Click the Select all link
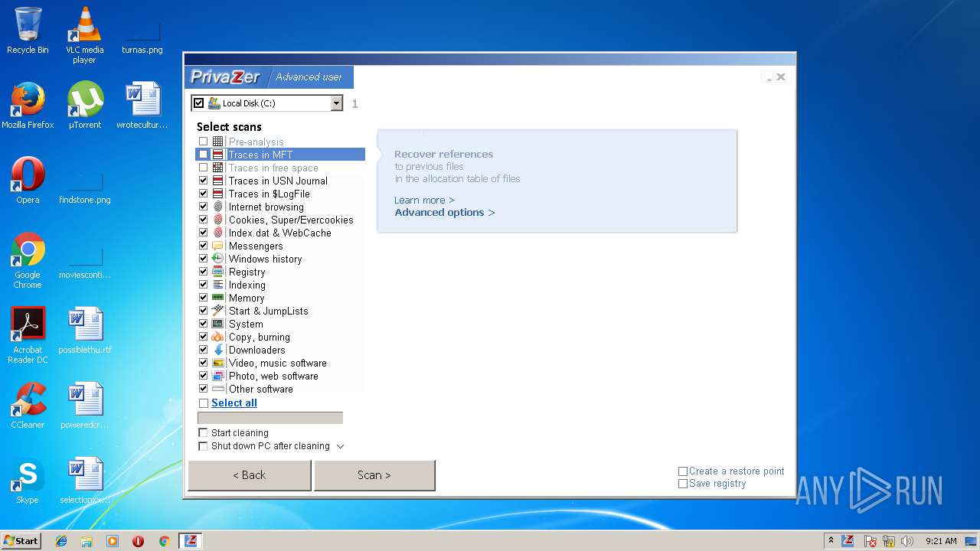Image resolution: width=980 pixels, height=551 pixels. [x=234, y=403]
